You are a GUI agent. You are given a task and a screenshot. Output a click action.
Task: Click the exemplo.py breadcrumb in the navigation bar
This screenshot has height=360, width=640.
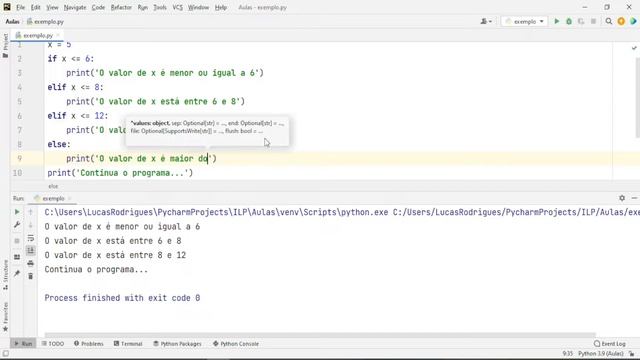click(x=45, y=21)
